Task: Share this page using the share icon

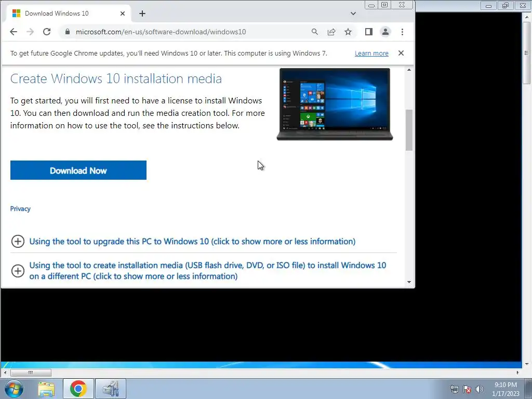Action: pos(331,32)
